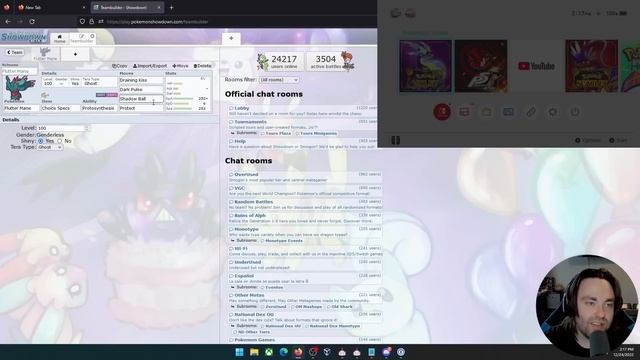Open the Rooms filter dropdown
This screenshot has width=640, height=360.
coord(279,80)
